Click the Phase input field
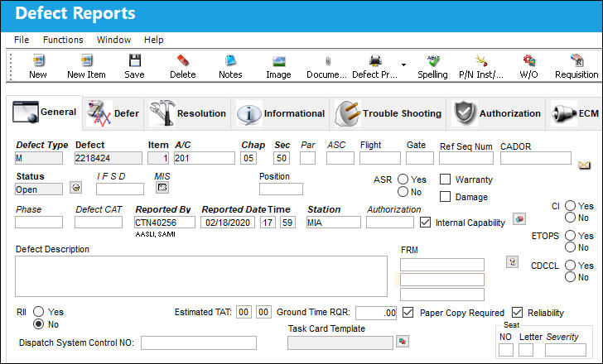603x364 pixels. tap(39, 223)
